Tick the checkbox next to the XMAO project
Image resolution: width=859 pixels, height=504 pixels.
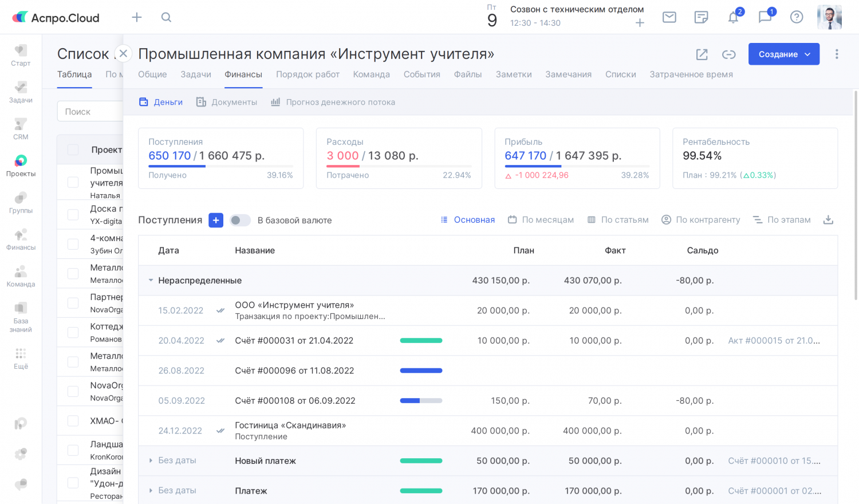click(73, 421)
